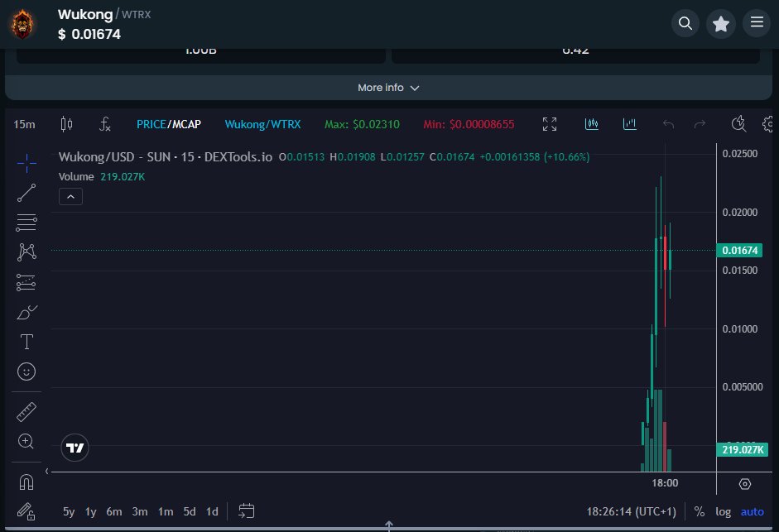The width and height of the screenshot is (779, 532).
Task: Toggle lock all drawing tools
Action: (26, 511)
